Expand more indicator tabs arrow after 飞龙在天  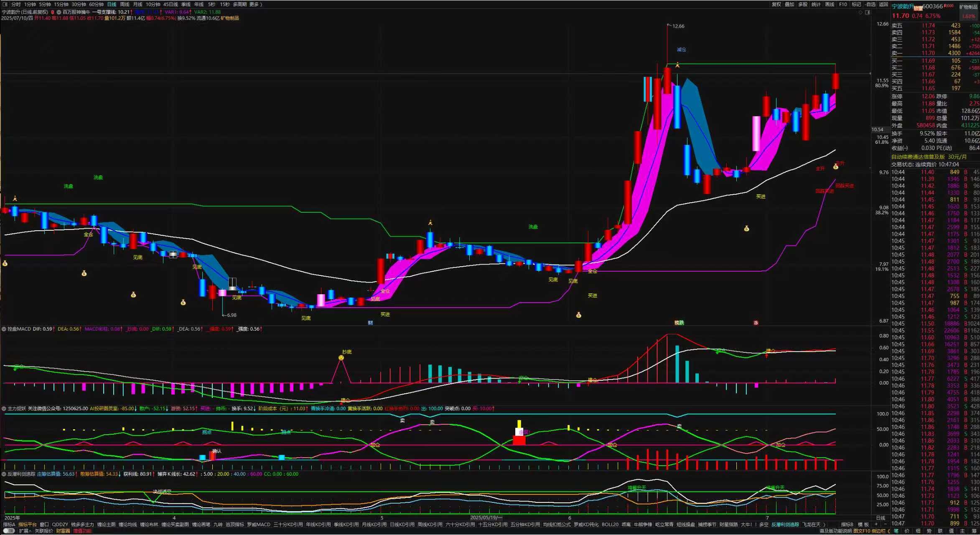(x=824, y=524)
